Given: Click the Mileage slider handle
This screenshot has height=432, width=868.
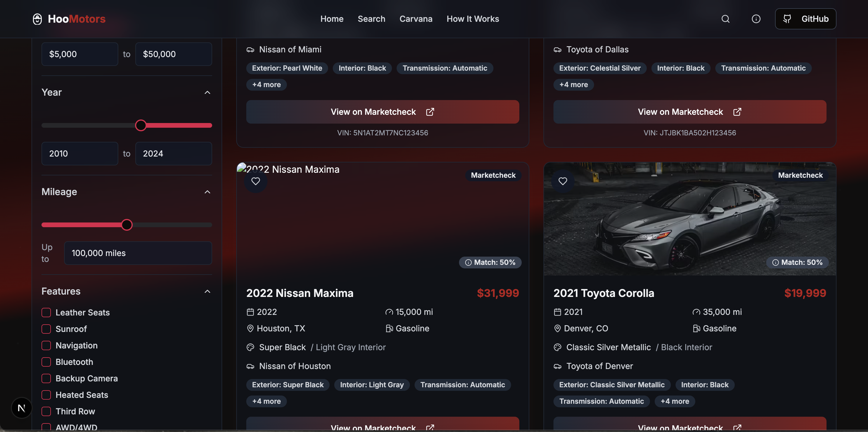Looking at the screenshot, I should click(127, 225).
